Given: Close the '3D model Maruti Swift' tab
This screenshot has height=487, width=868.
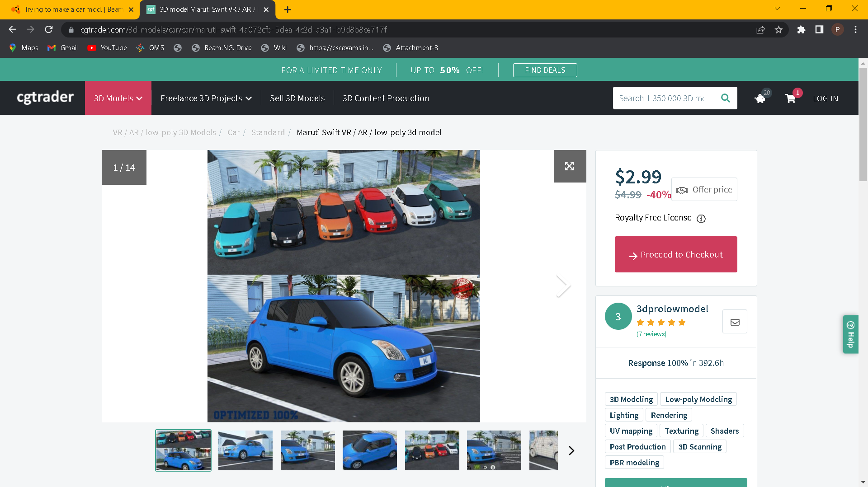Looking at the screenshot, I should point(266,9).
